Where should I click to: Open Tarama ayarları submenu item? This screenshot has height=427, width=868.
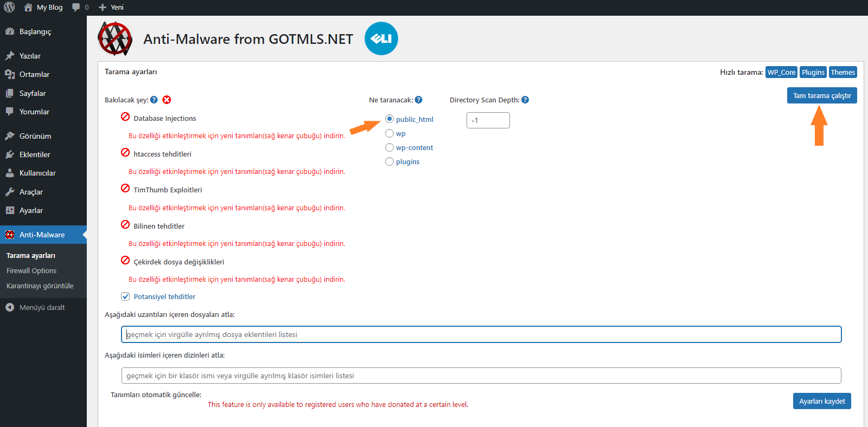31,256
